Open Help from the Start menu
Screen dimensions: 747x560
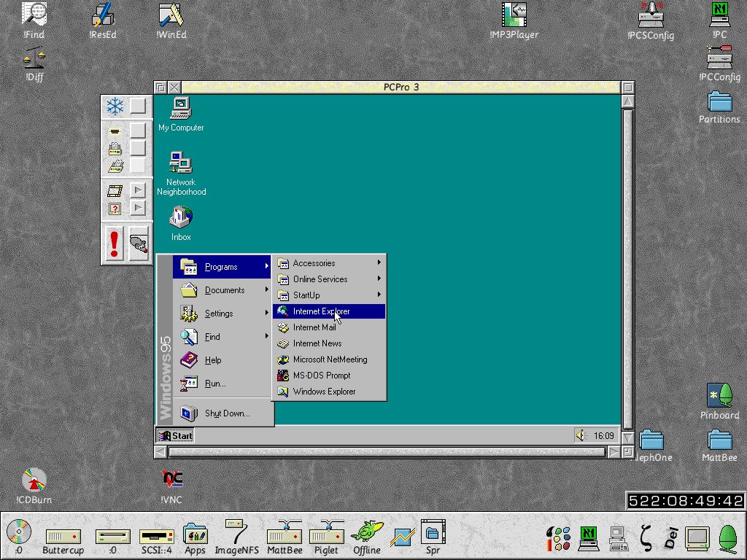click(222, 360)
